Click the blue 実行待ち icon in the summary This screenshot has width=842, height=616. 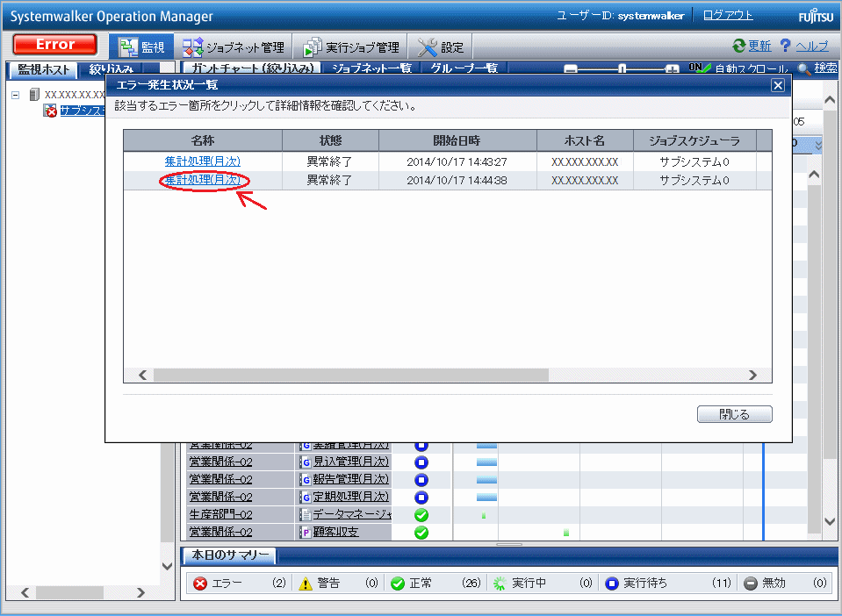point(612,584)
